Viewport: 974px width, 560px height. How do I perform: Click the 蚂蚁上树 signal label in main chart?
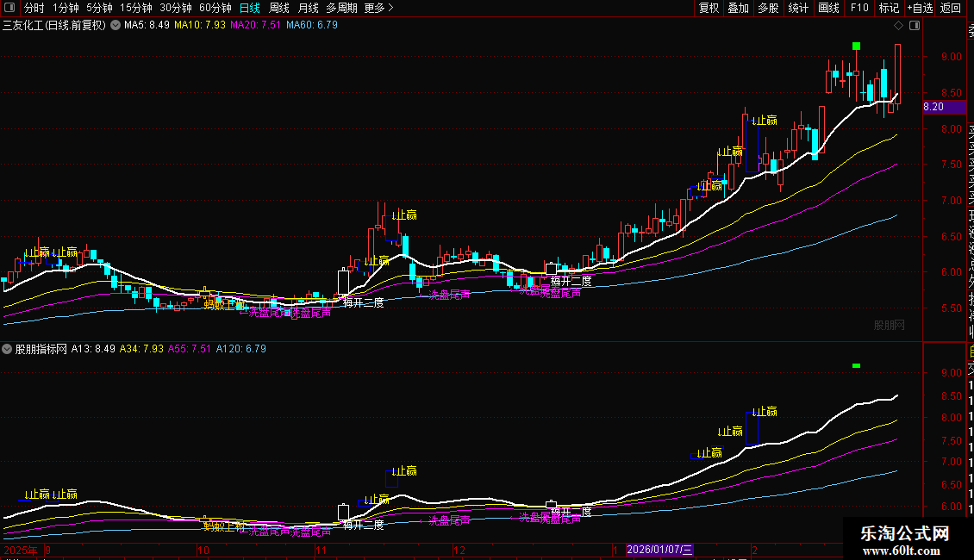(x=224, y=304)
